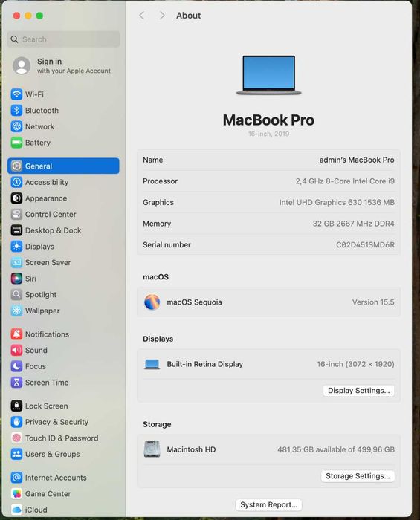Open the Screen Time hourglass icon
Image resolution: width=420 pixels, height=520 pixels.
pyautogui.click(x=16, y=383)
